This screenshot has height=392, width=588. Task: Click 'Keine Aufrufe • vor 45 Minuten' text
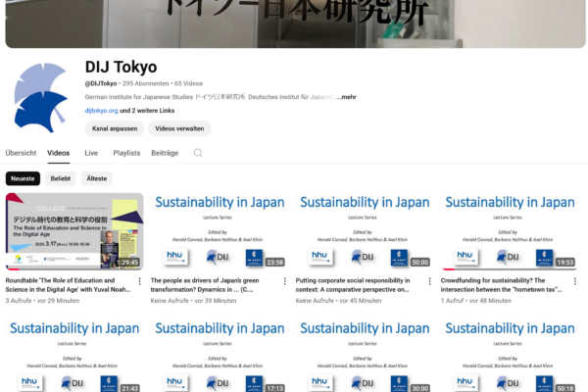click(x=339, y=301)
